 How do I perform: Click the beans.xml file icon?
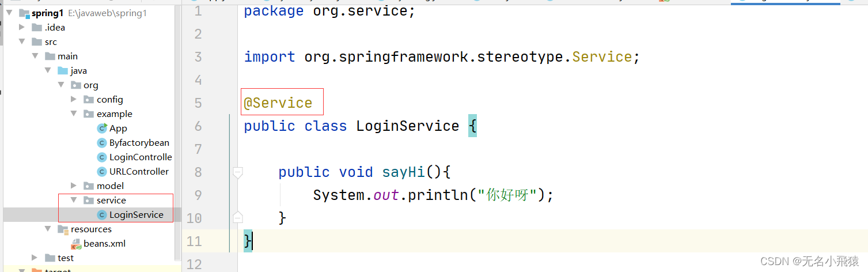[x=76, y=244]
